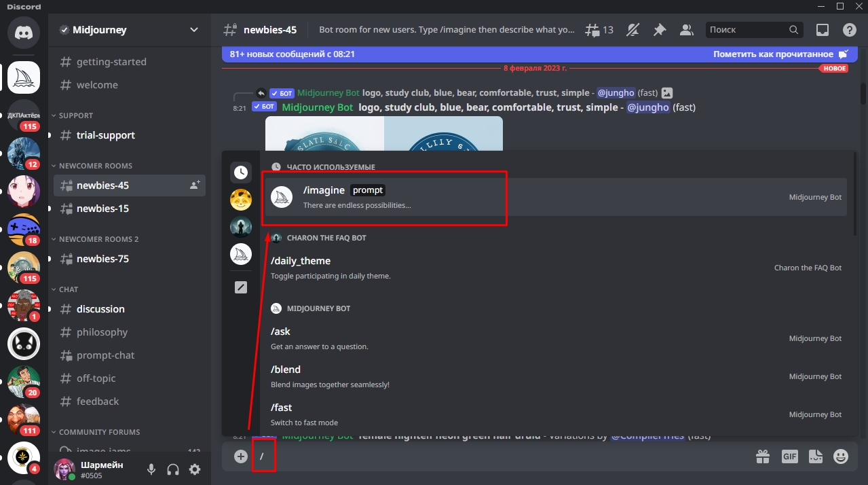Click the plus attach file button

tap(241, 456)
